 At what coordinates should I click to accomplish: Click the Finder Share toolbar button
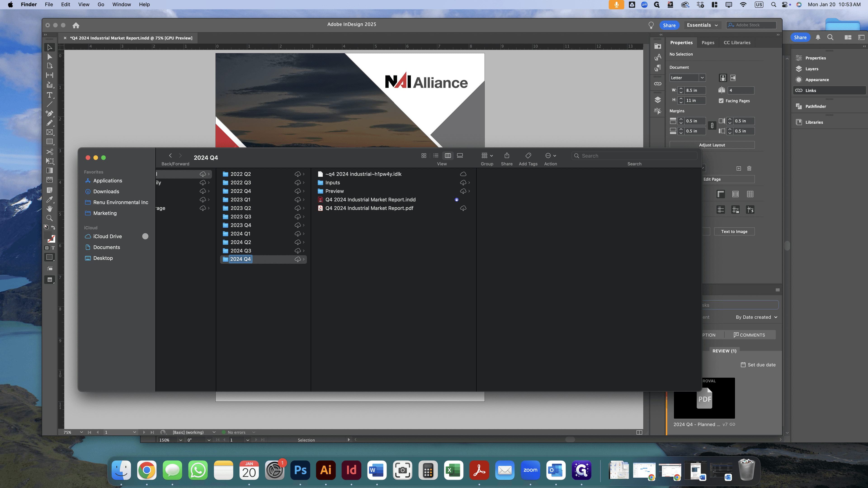[x=506, y=159]
